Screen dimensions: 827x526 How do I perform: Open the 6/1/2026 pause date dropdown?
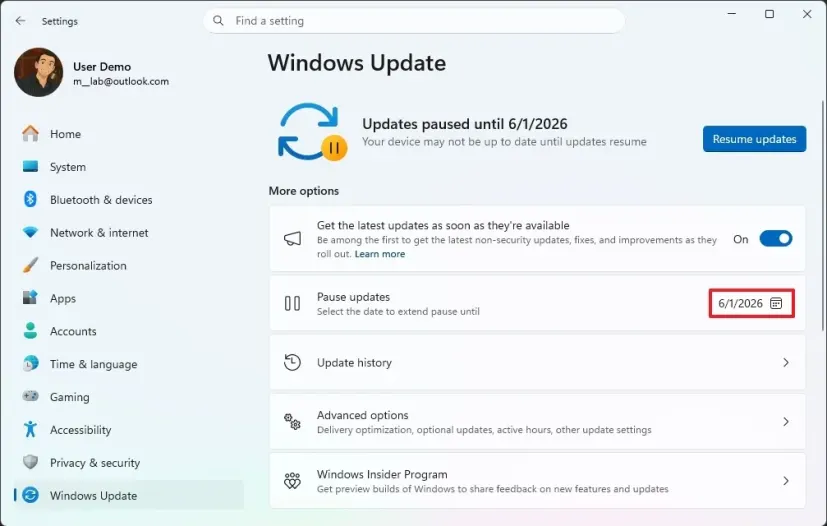click(752, 303)
